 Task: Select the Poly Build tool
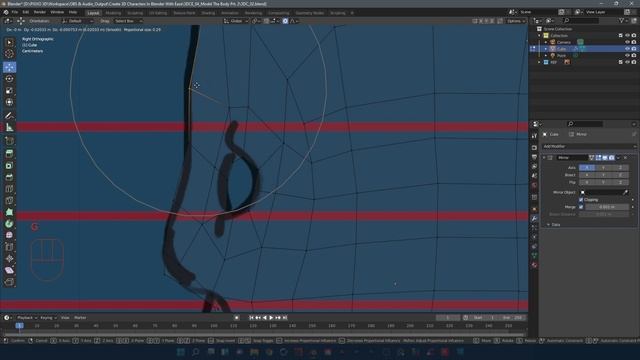pyautogui.click(x=9, y=212)
